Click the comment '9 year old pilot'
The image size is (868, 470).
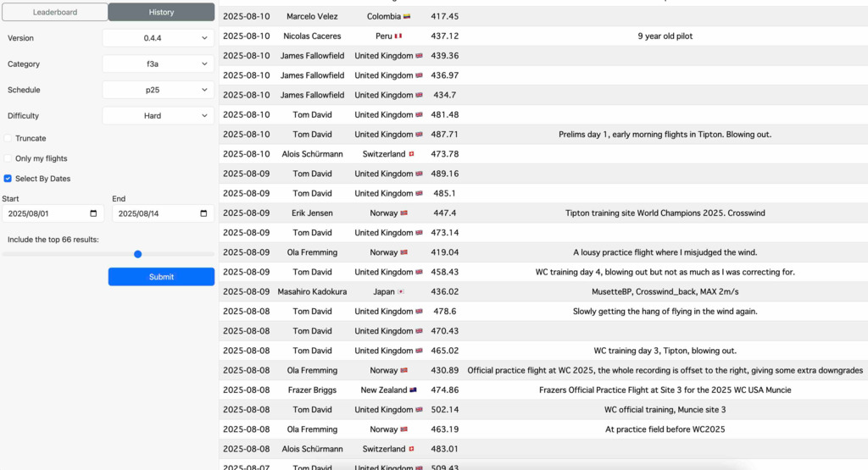(x=665, y=36)
